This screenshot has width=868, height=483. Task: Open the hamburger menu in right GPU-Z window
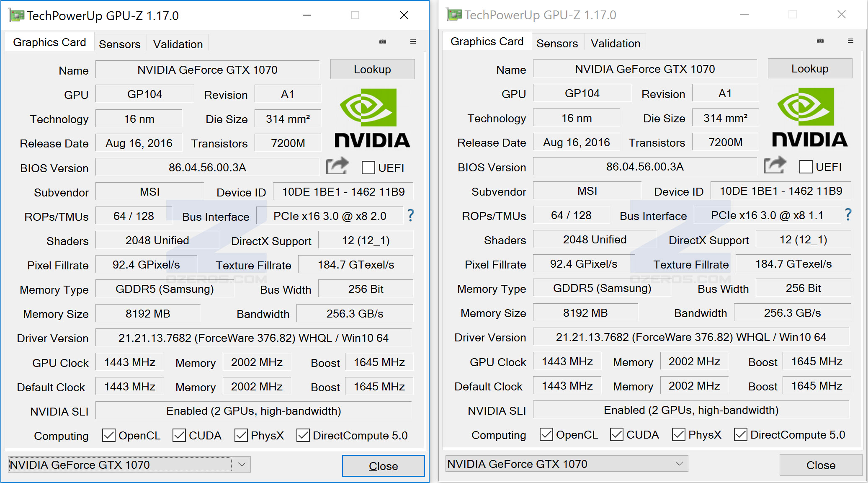pyautogui.click(x=850, y=41)
